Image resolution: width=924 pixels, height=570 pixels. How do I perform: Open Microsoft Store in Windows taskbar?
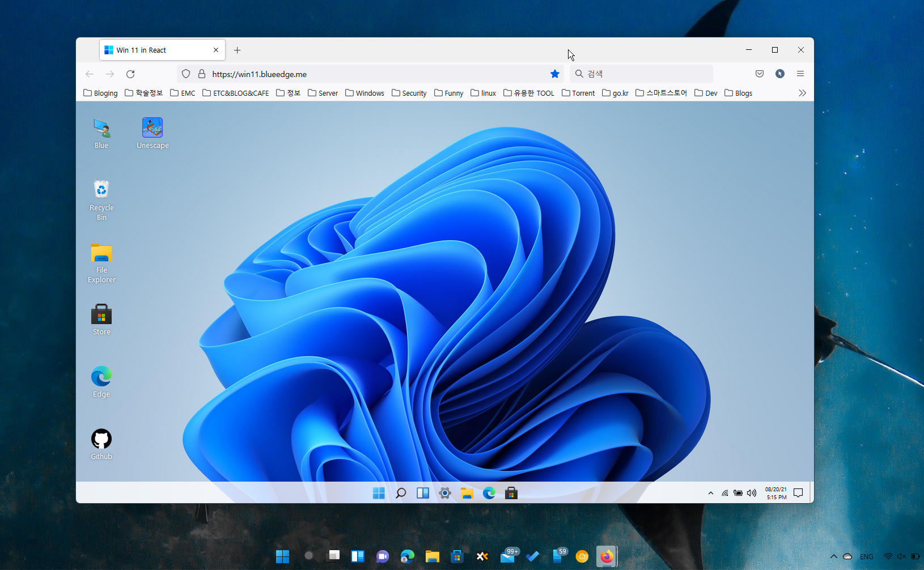point(457,556)
